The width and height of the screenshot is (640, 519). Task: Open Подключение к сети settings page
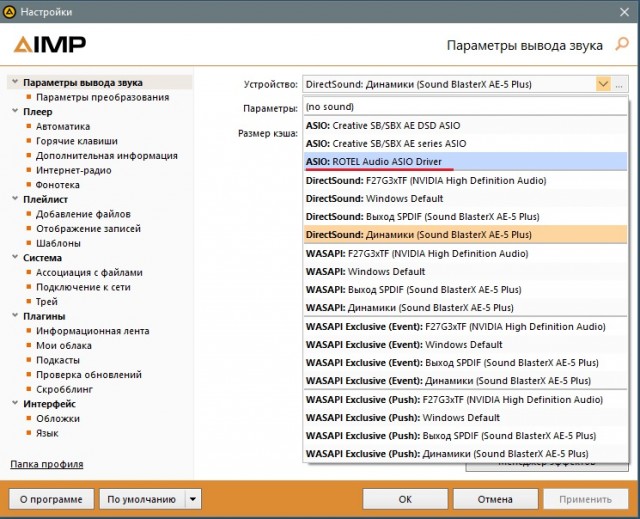[83, 287]
